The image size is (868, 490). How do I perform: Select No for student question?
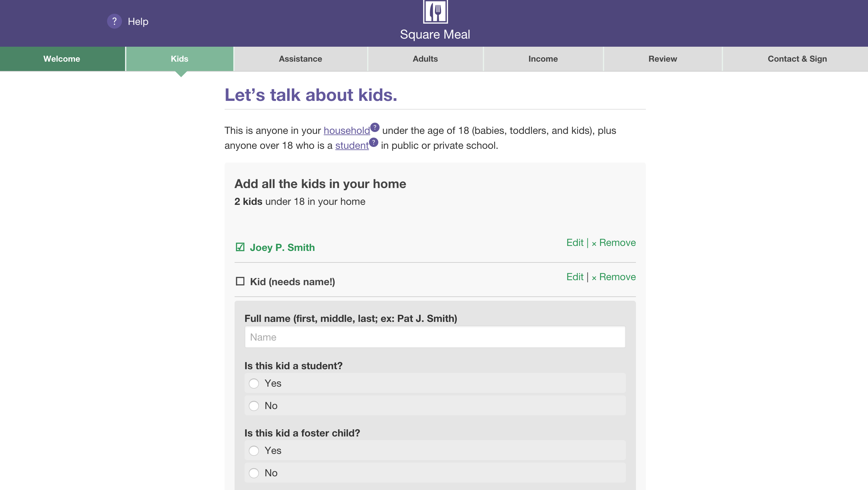tap(254, 406)
